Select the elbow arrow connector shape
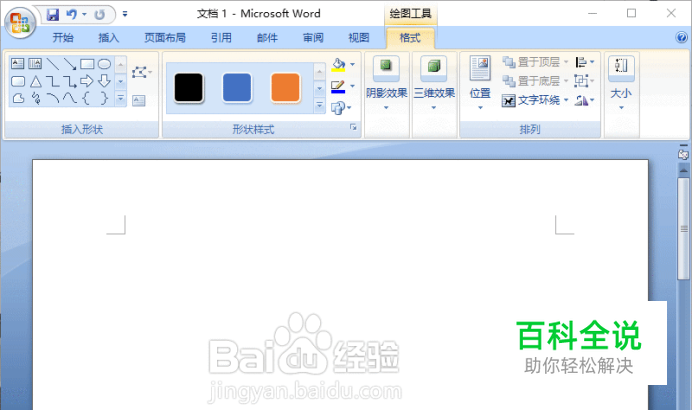This screenshot has width=692, height=410. point(70,81)
